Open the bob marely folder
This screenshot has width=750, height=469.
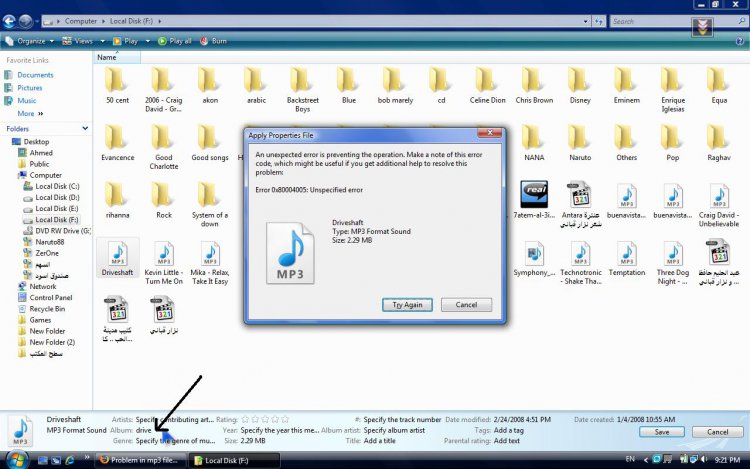click(395, 87)
